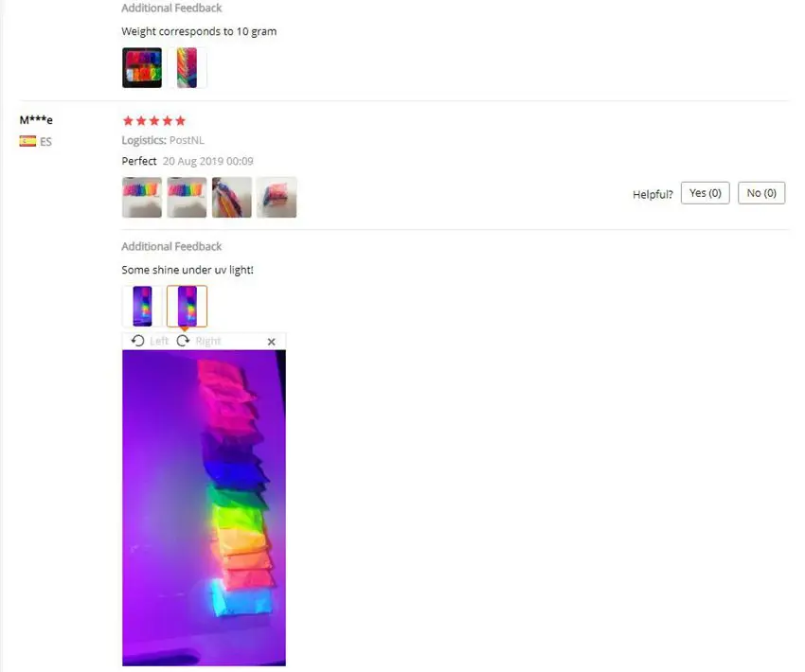Click the PostNL logistics text
Viewport: 805px width, 672px height.
click(187, 140)
